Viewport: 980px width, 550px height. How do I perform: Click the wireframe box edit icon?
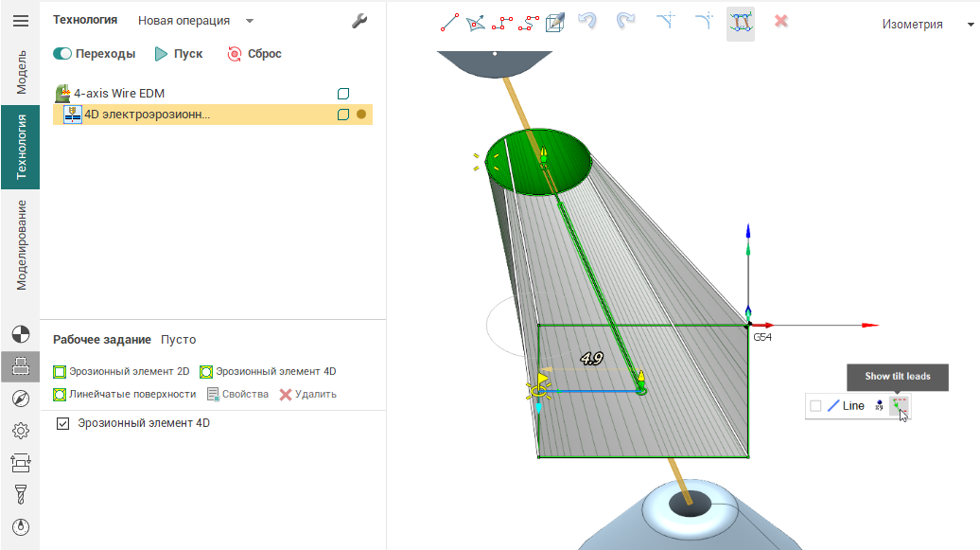[556, 22]
